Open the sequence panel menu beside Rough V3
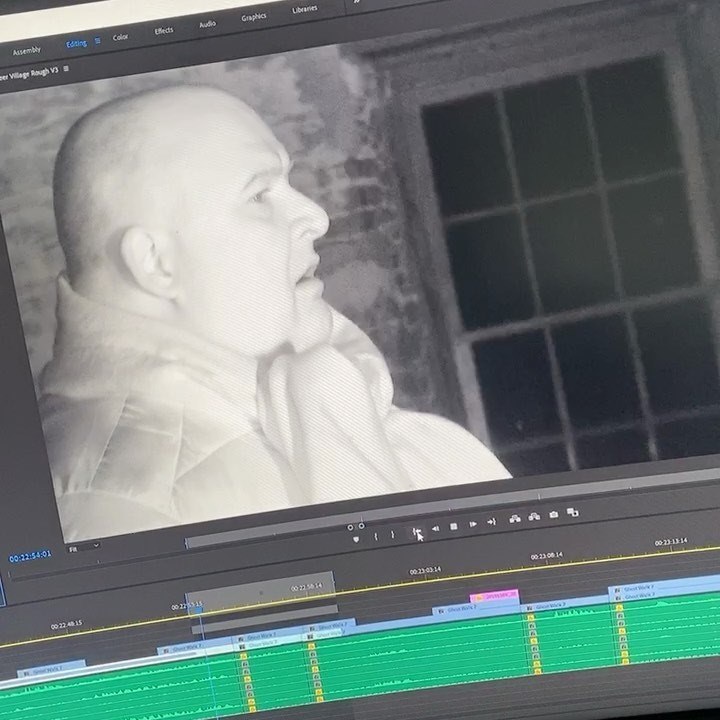 pos(66,68)
